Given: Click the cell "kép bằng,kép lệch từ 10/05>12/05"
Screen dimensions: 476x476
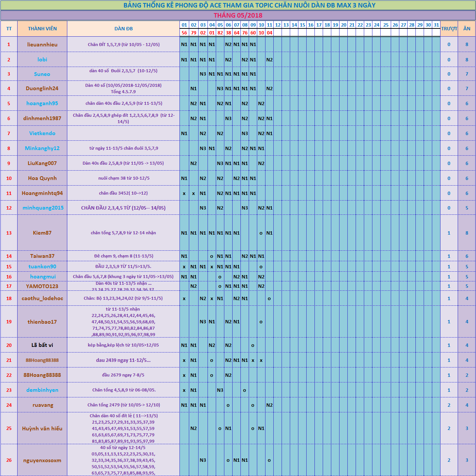Looking at the screenshot, I should pyautogui.click(x=123, y=345).
